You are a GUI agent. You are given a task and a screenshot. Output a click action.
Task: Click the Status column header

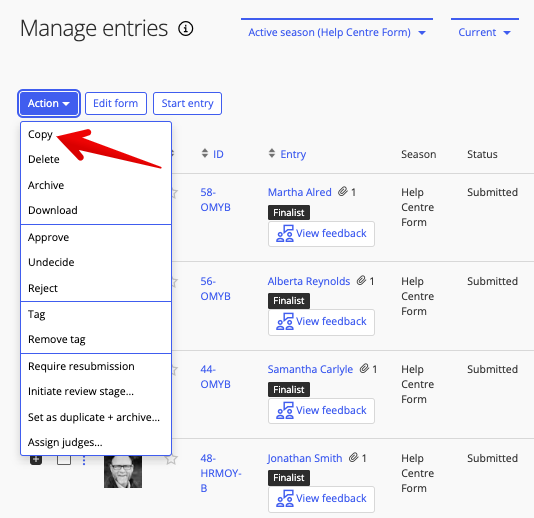(x=482, y=154)
